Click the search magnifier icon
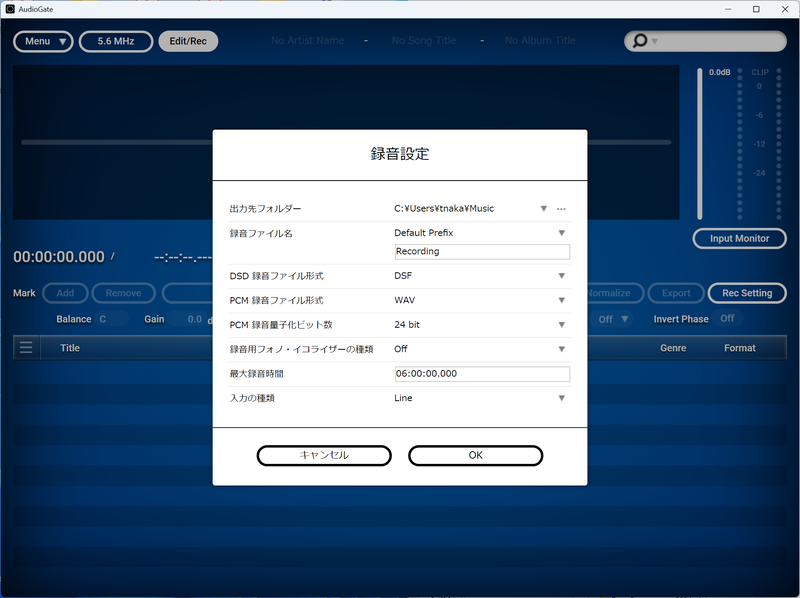 [638, 41]
